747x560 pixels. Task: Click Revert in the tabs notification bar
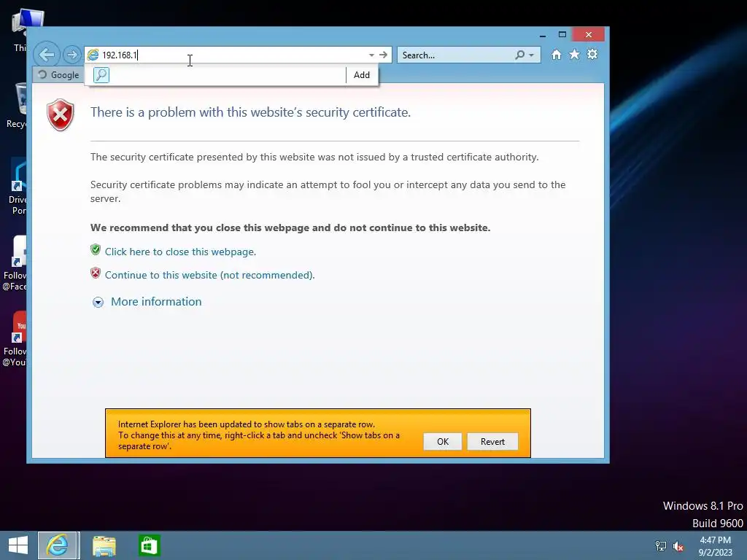pyautogui.click(x=492, y=441)
